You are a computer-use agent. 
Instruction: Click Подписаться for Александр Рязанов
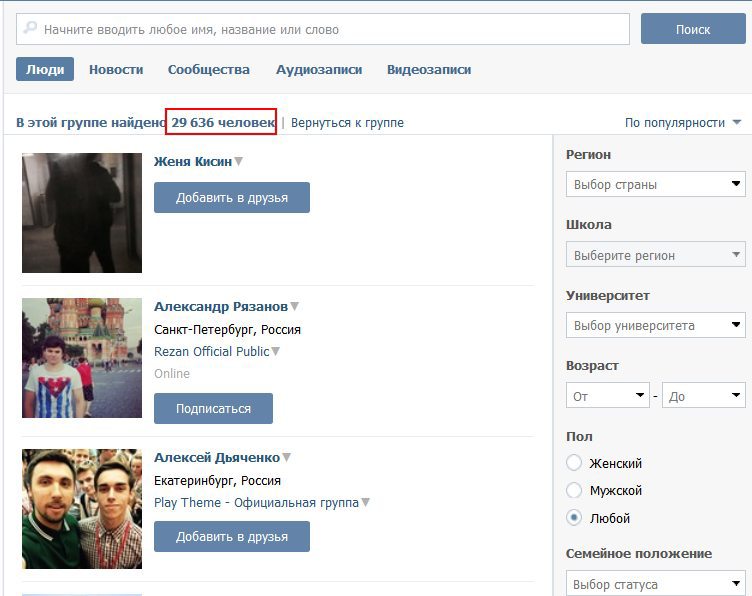click(213, 409)
